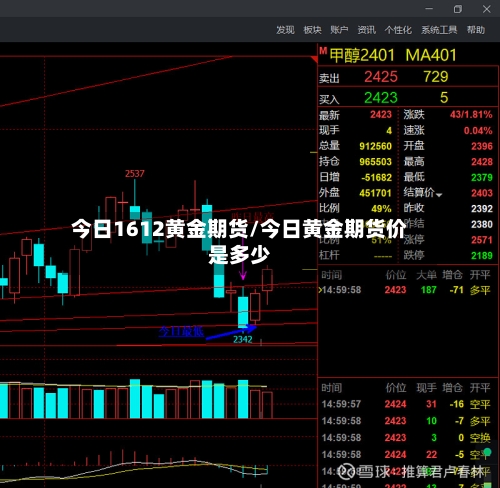
Task: Click the 最低 value 2379
Action: point(482,178)
